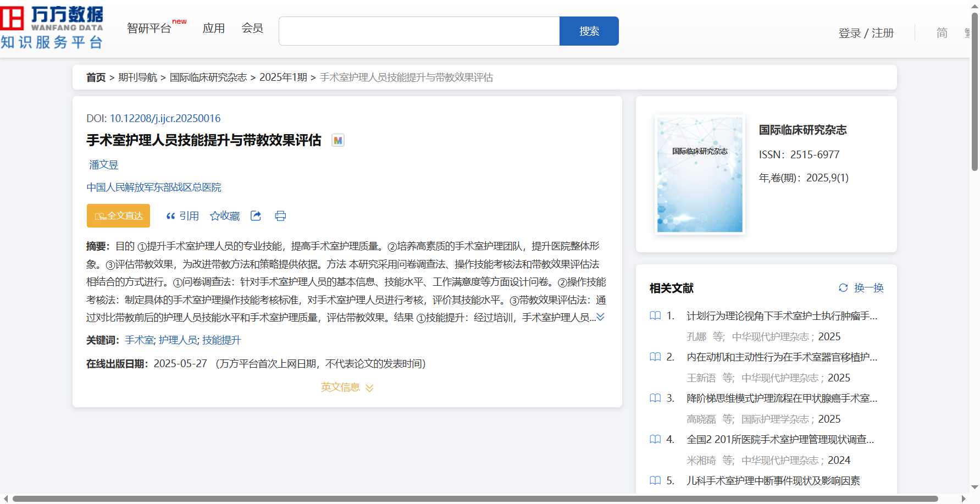
Task: Open the 应用 menu item
Action: click(214, 28)
